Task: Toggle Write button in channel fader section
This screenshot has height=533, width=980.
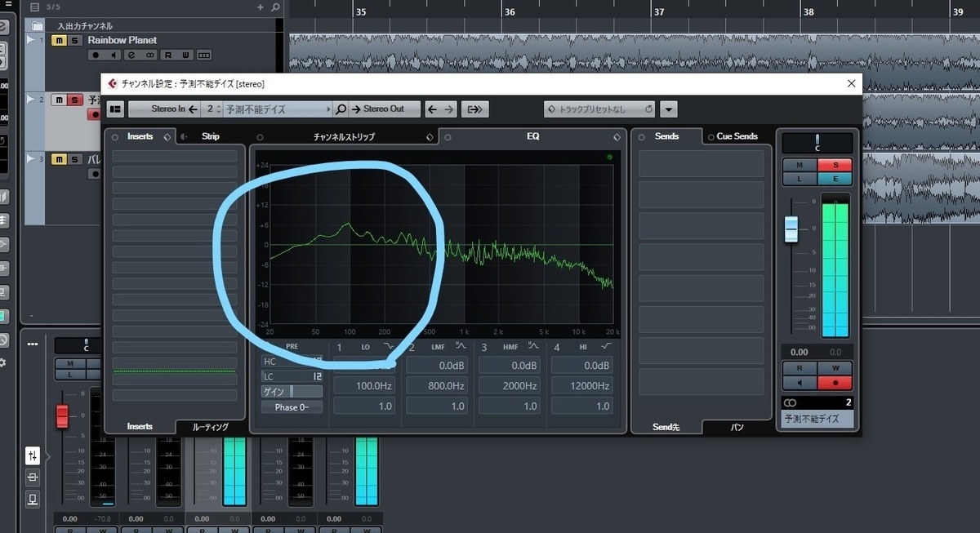Action: tap(835, 369)
